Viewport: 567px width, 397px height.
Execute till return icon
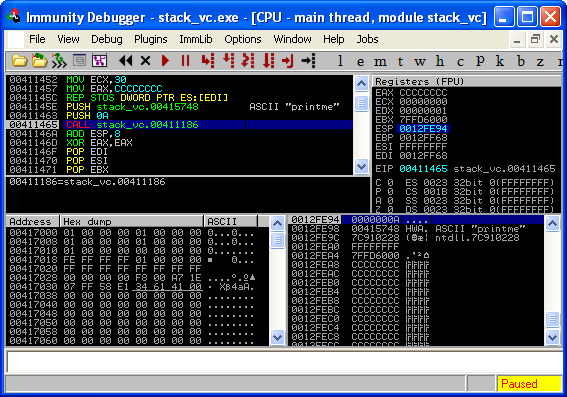(x=288, y=61)
